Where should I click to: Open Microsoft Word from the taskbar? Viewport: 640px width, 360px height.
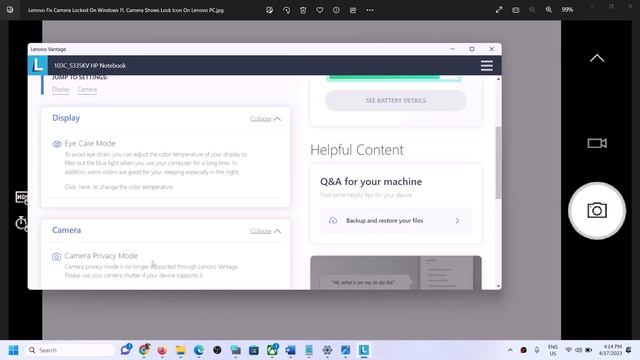point(290,350)
